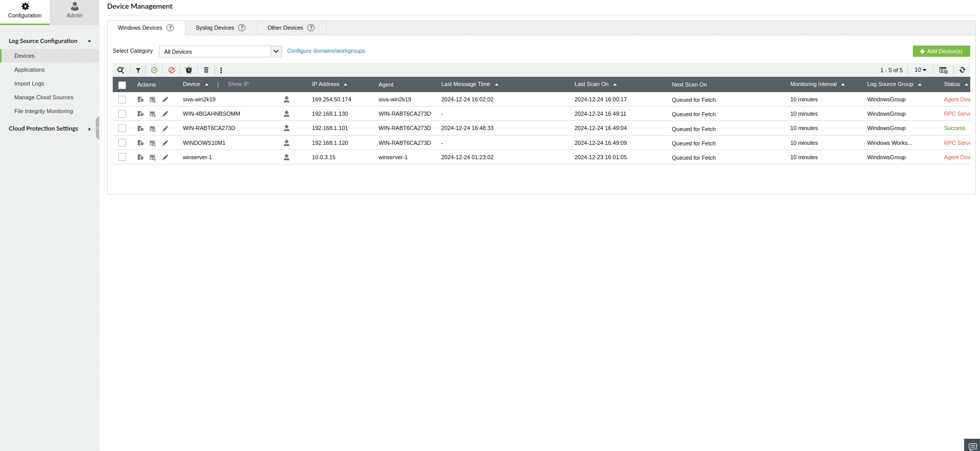
Task: Click the Success status for WIN-RABT6CA273D
Action: pyautogui.click(x=954, y=128)
